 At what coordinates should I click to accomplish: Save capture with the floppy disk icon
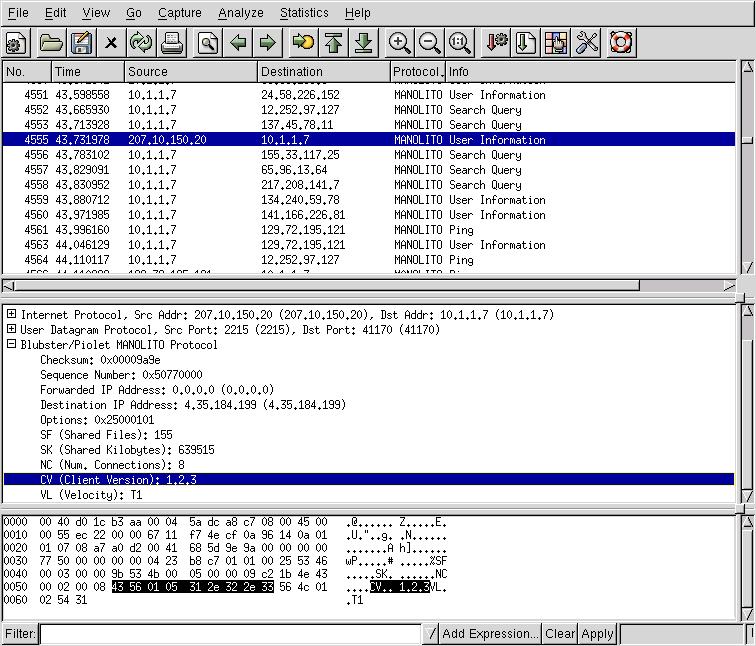(x=81, y=43)
